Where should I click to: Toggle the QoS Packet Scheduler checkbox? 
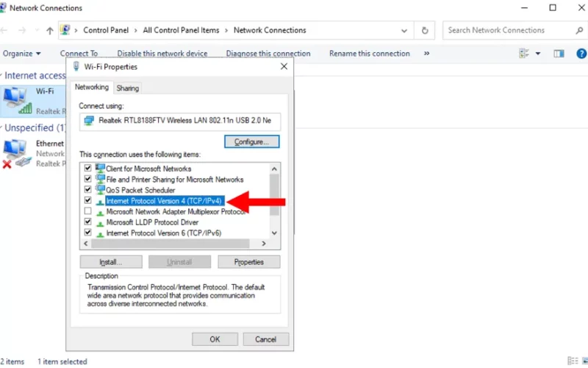(87, 189)
